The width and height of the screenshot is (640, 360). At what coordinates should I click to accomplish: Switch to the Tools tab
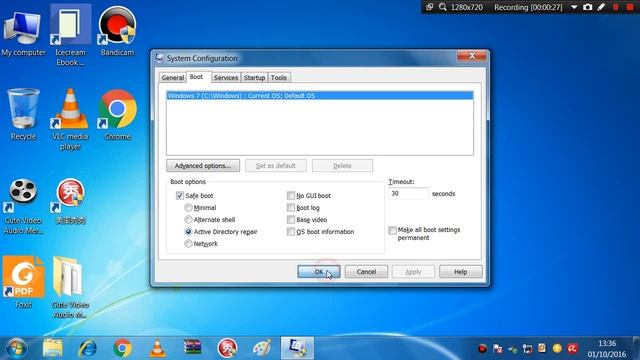click(279, 78)
